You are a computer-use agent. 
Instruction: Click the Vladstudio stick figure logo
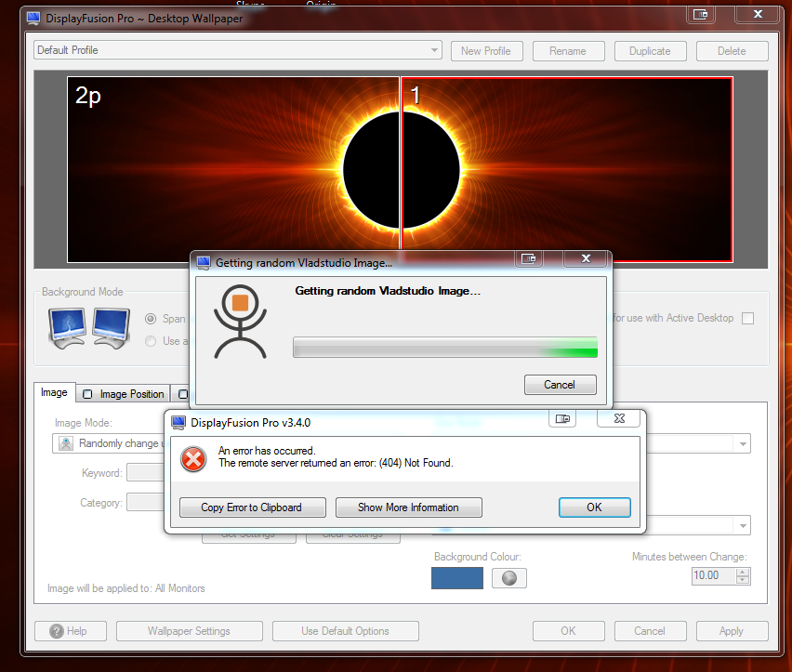(240, 321)
